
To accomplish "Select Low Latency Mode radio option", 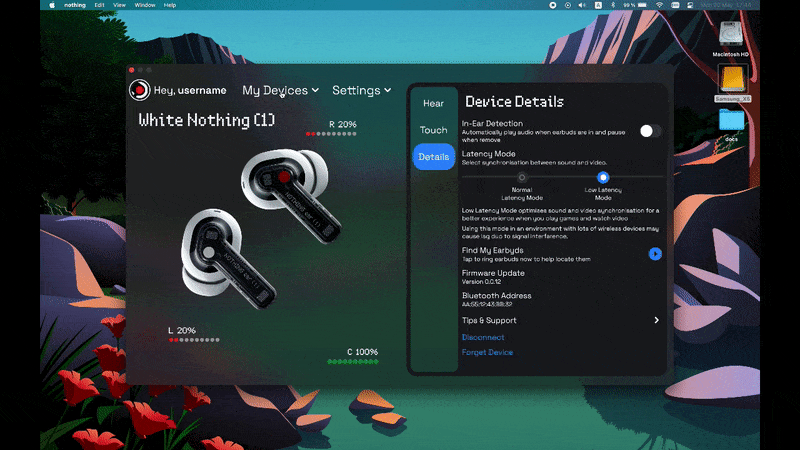I will coord(603,177).
